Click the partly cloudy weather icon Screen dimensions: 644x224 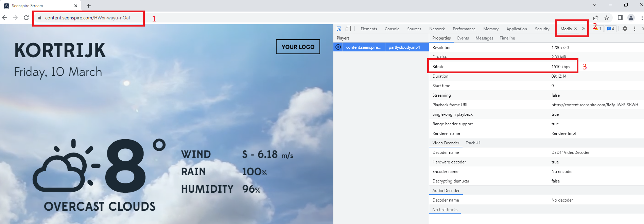click(66, 165)
